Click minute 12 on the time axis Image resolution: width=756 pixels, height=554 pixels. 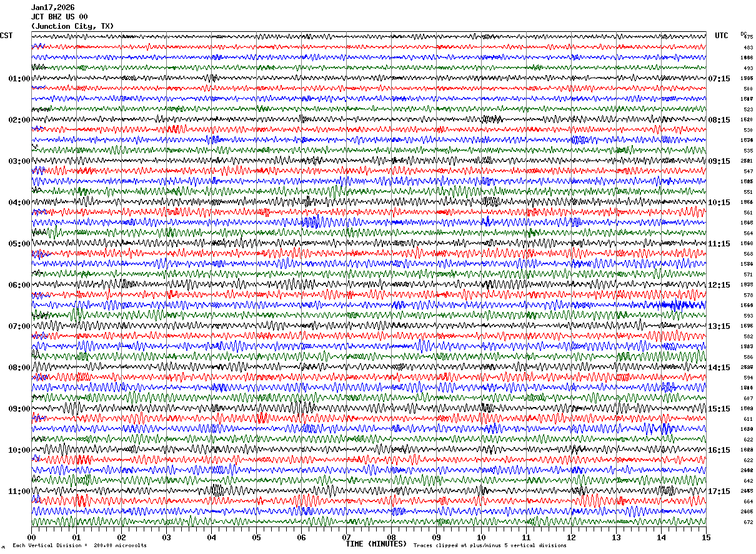click(571, 537)
